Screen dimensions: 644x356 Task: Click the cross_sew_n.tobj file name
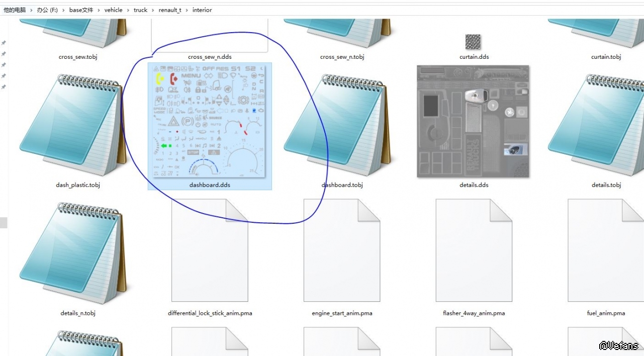(x=342, y=57)
